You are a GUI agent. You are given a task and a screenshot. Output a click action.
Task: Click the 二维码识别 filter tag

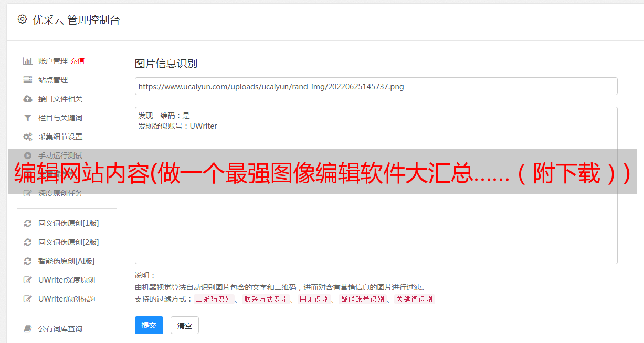click(214, 299)
